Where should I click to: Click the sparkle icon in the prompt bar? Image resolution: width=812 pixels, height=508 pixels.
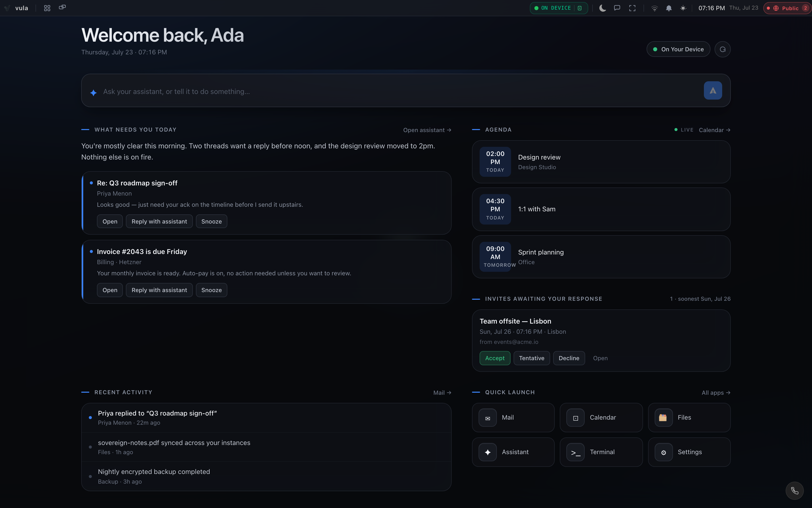point(93,92)
